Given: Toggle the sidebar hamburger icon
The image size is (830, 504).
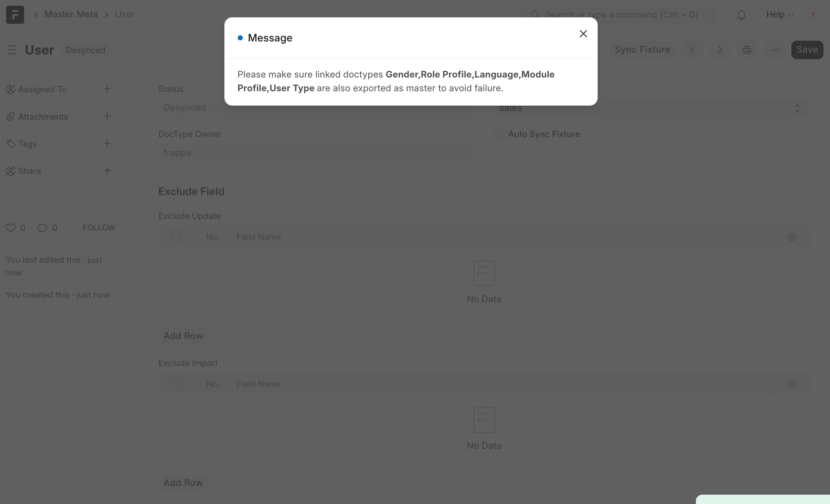Looking at the screenshot, I should pyautogui.click(x=12, y=50).
